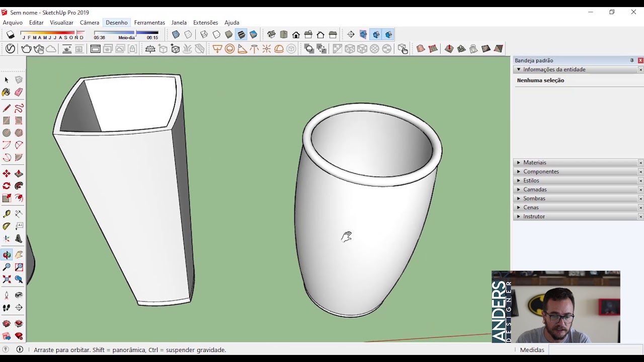Open the Extensões menu

pyautogui.click(x=206, y=23)
